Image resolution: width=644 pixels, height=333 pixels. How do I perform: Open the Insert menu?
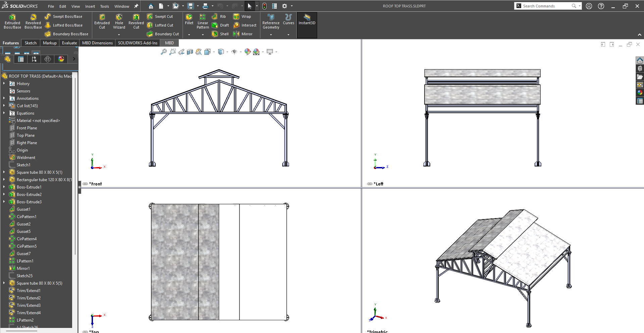90,6
